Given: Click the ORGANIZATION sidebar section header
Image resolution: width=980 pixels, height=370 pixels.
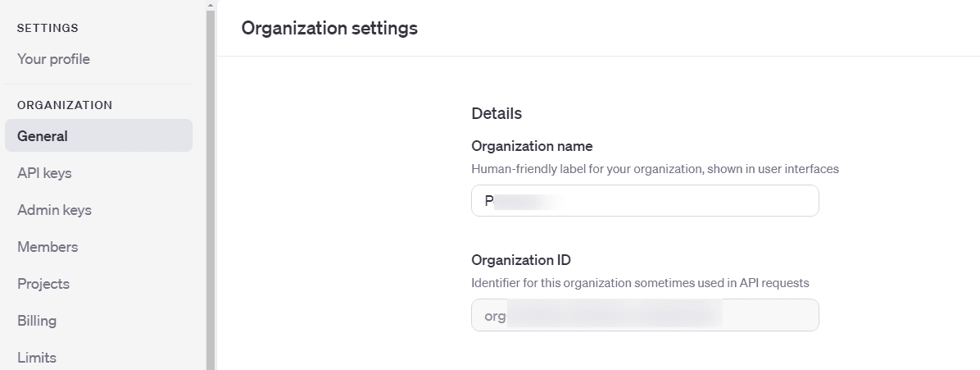Looking at the screenshot, I should coord(65,105).
